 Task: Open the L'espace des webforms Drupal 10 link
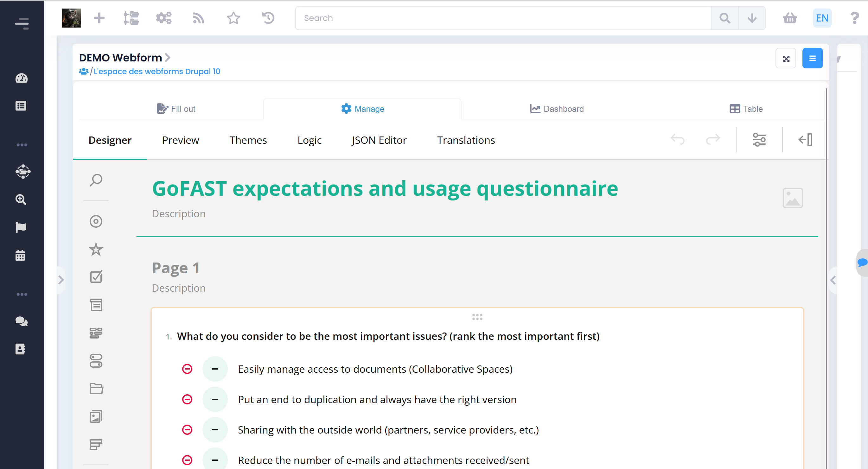tap(157, 71)
